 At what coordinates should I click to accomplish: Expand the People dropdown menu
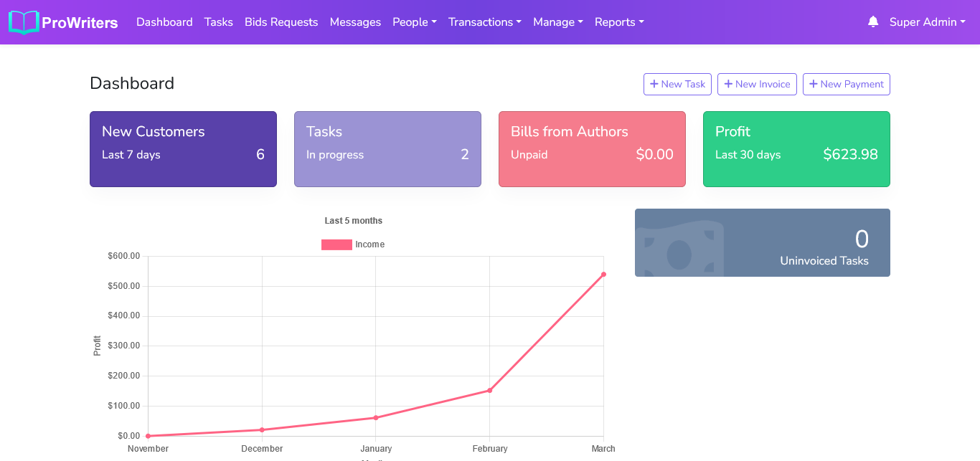[x=414, y=22]
